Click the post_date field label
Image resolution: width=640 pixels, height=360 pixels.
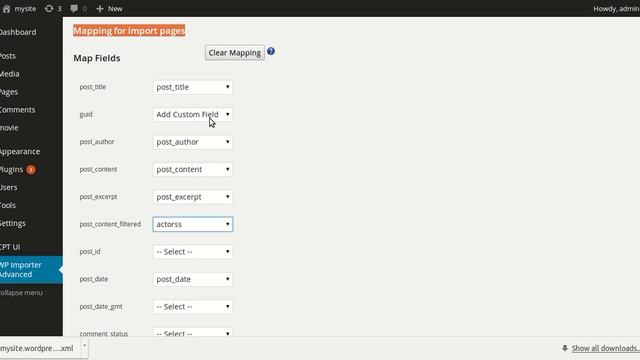click(94, 279)
